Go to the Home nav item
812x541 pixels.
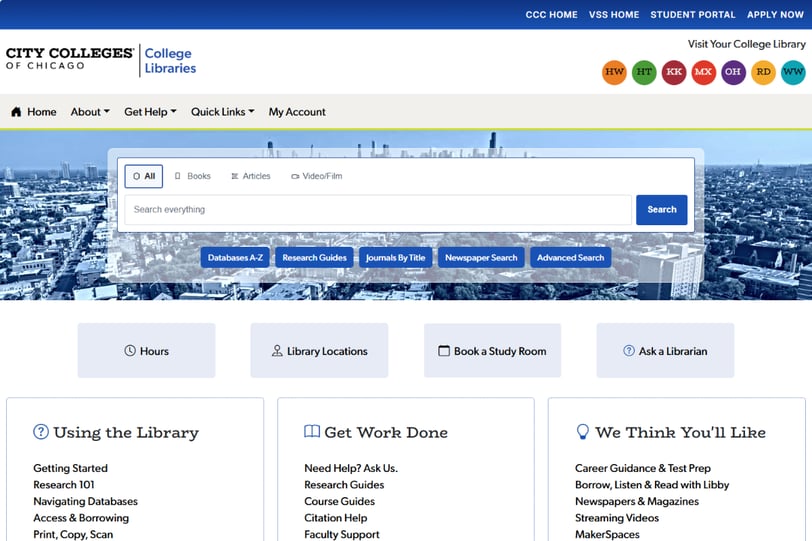(x=34, y=112)
